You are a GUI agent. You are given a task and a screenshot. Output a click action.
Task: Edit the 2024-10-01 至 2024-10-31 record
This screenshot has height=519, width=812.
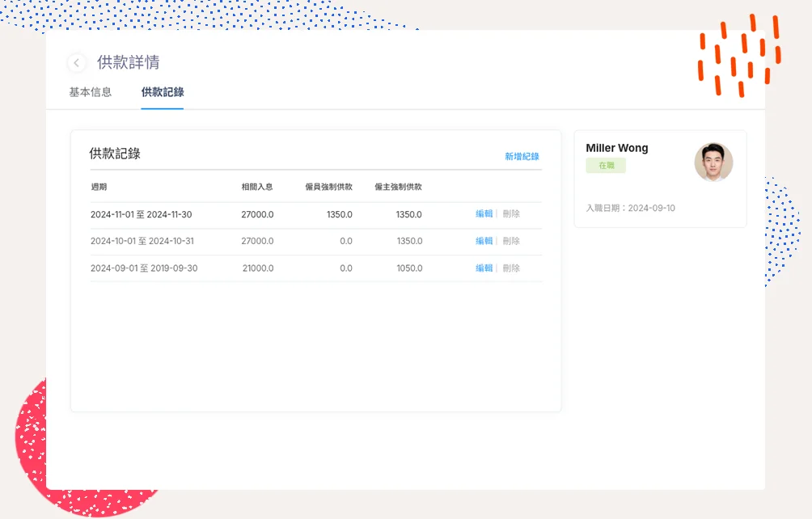click(484, 241)
